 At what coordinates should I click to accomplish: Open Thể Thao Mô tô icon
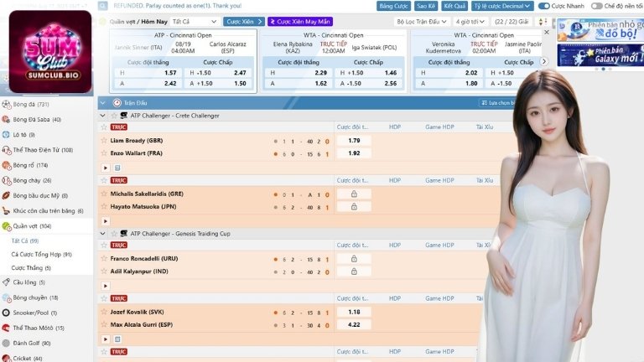tap(6, 328)
